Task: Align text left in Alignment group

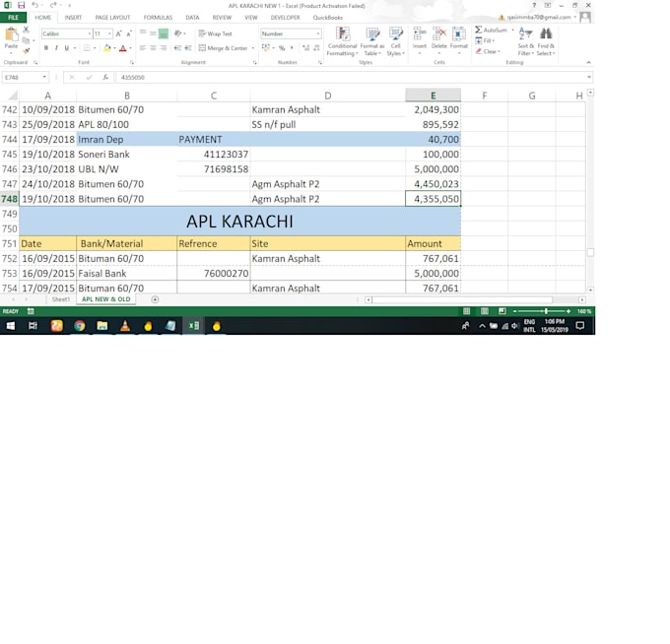Action: click(x=143, y=48)
